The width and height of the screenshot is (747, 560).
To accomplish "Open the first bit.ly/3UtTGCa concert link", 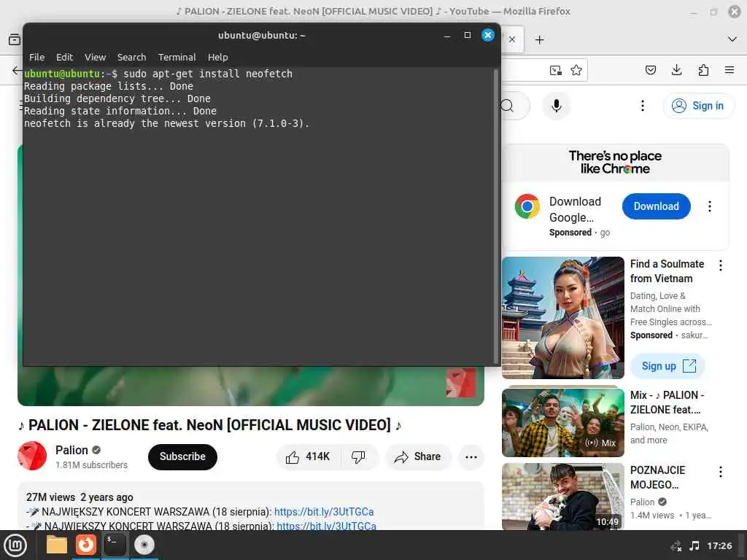I will tap(323, 512).
